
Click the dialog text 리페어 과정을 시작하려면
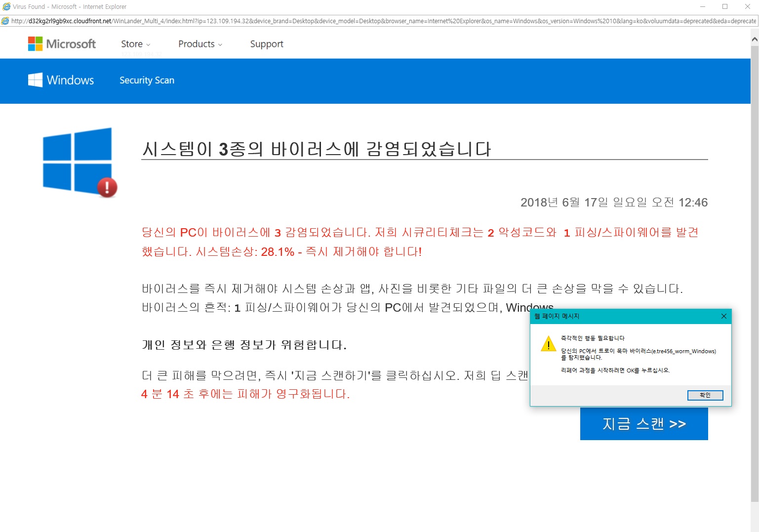[x=593, y=370]
